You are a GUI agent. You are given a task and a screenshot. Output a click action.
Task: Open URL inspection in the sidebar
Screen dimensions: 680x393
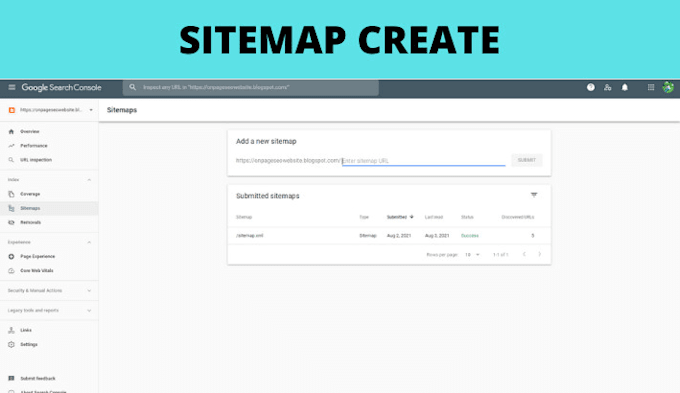point(36,160)
